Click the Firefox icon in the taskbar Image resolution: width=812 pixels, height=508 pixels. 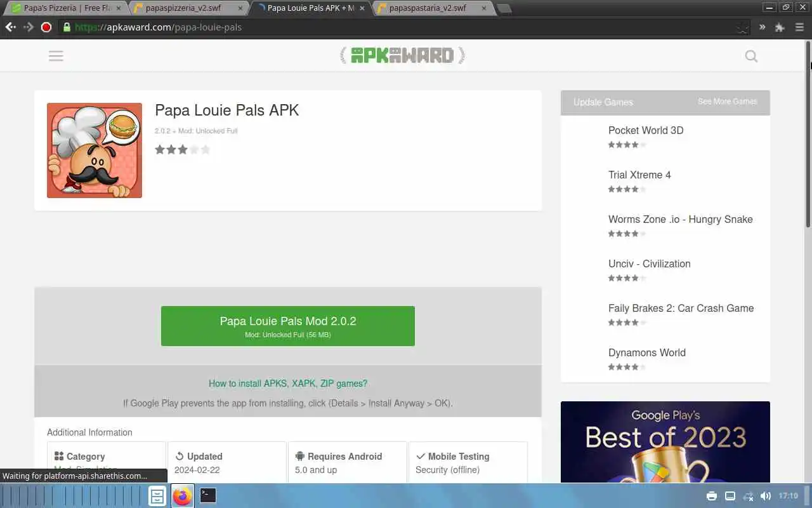point(183,496)
